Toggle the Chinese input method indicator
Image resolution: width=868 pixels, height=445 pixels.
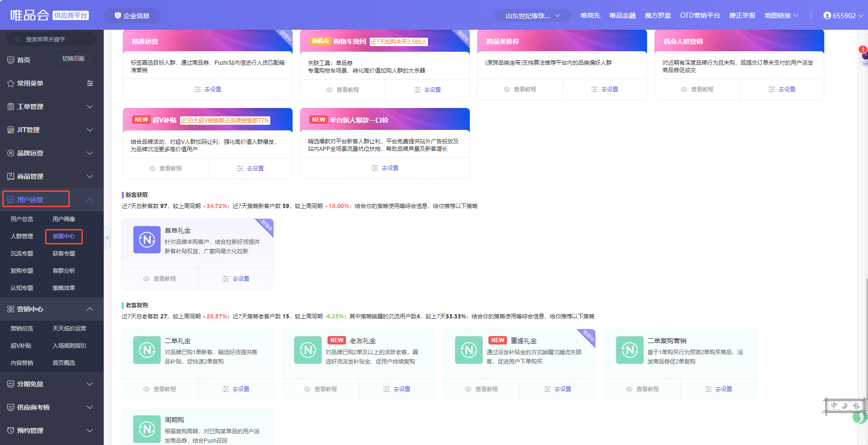tap(834, 406)
